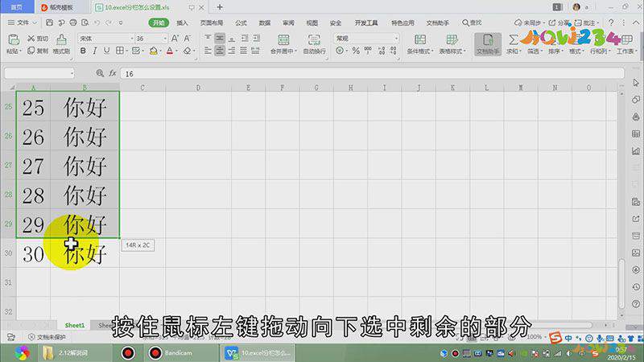Click the Print Preview icon
644x362 pixels.
(x=85, y=23)
